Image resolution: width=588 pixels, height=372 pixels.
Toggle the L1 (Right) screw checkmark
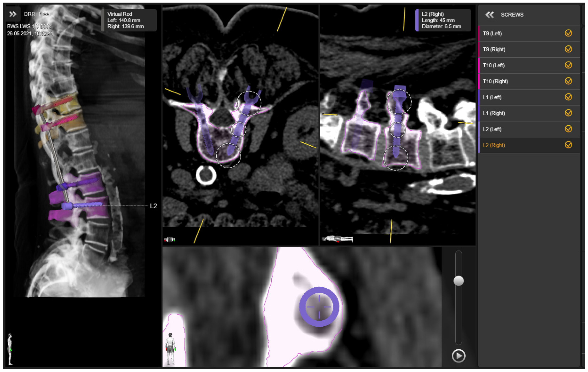point(568,113)
